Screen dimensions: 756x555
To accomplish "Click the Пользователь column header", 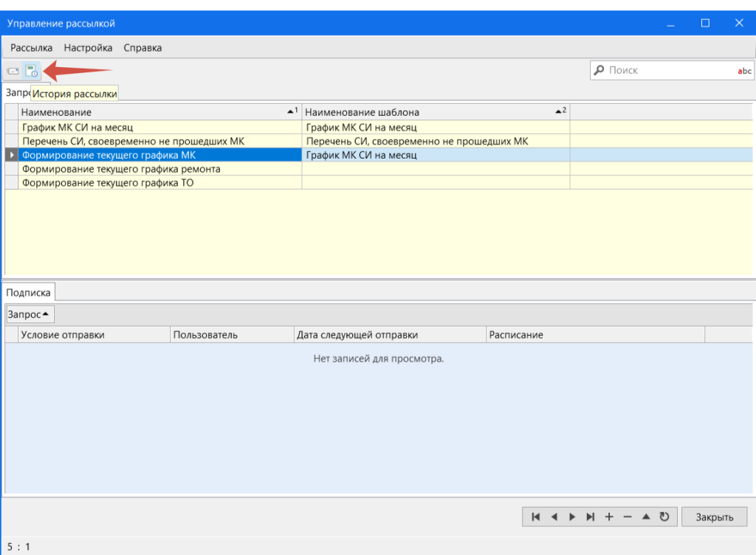I will click(x=232, y=335).
